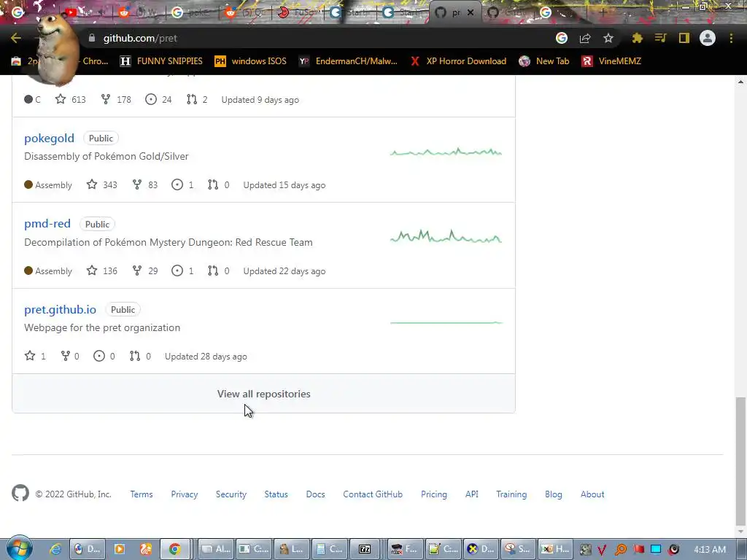Click the pmd-red 136 stars icon
Image resolution: width=747 pixels, height=560 pixels.
coord(92,271)
